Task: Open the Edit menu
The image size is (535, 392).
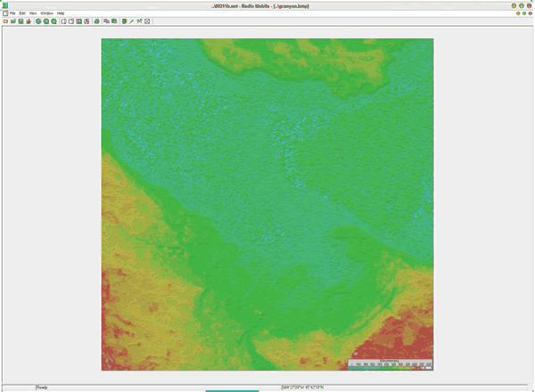Action: (22, 13)
